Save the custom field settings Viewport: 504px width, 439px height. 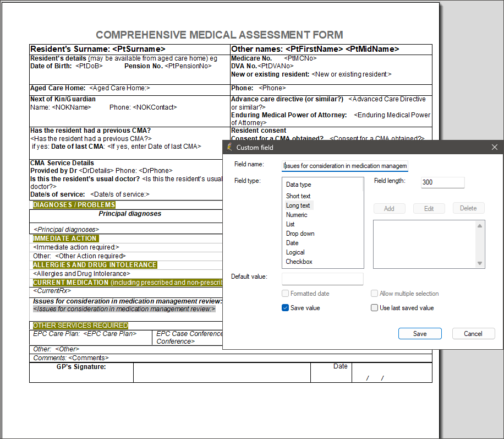click(420, 333)
